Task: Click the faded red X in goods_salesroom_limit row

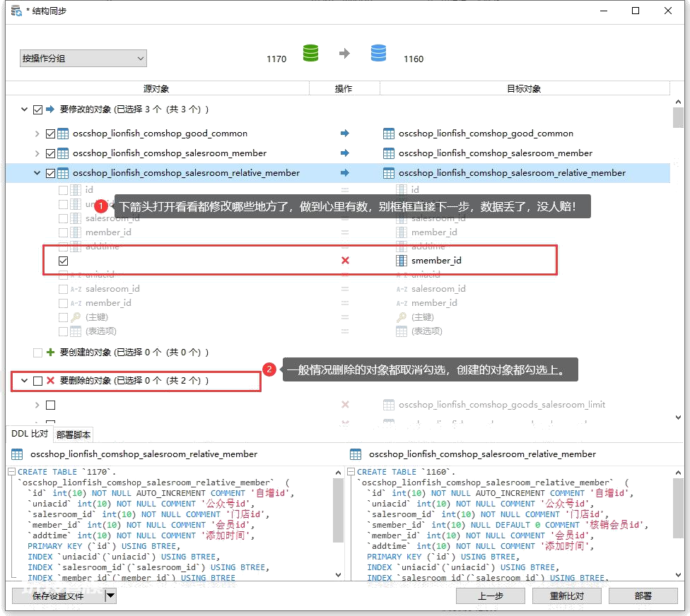Action: click(x=346, y=405)
